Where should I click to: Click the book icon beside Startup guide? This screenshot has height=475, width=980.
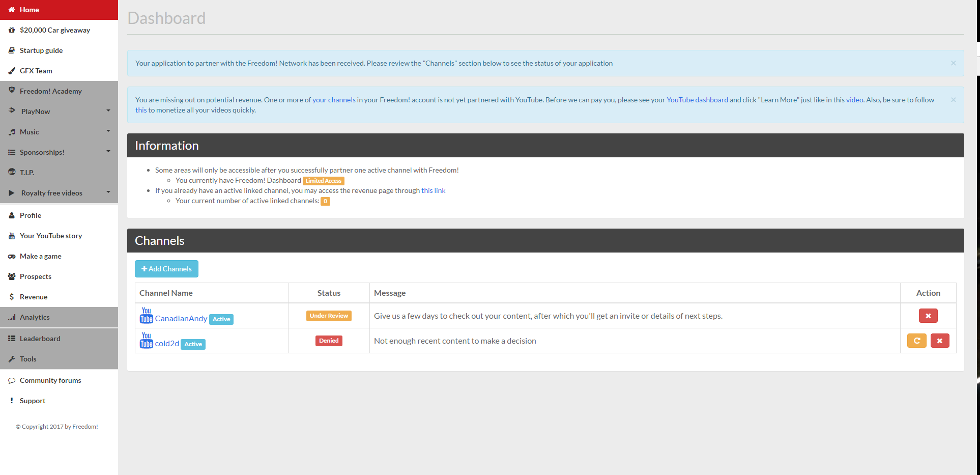pos(12,50)
